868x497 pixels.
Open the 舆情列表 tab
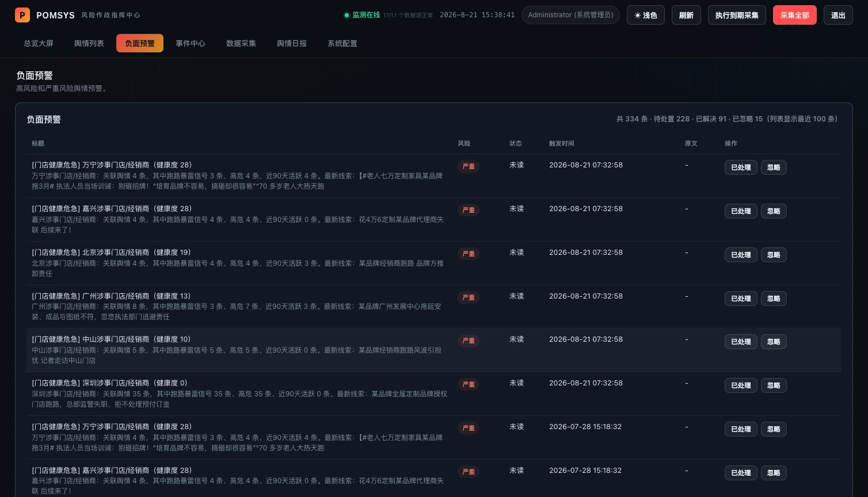click(89, 43)
